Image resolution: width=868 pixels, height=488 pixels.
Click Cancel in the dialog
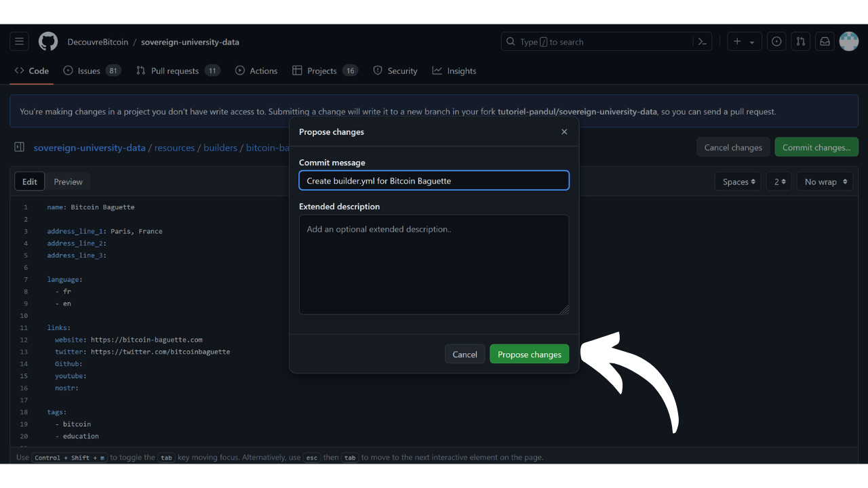coord(465,354)
